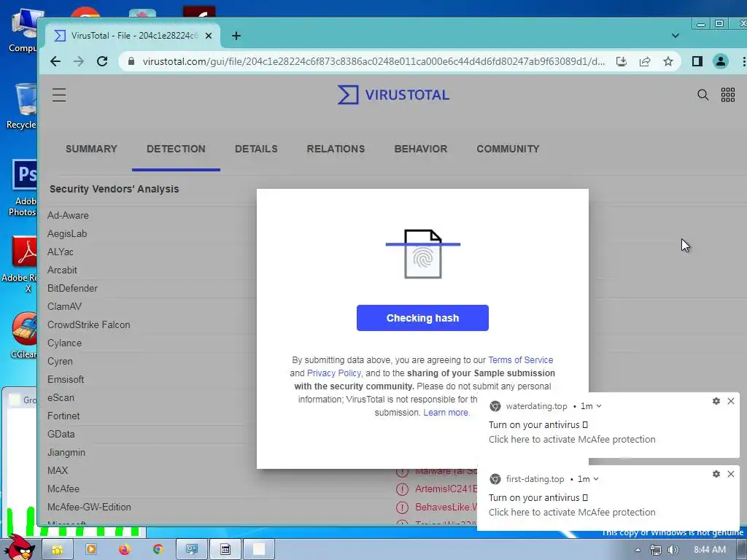This screenshot has height=560, width=747.
Task: Open the Terms of Service link
Action: (520, 360)
